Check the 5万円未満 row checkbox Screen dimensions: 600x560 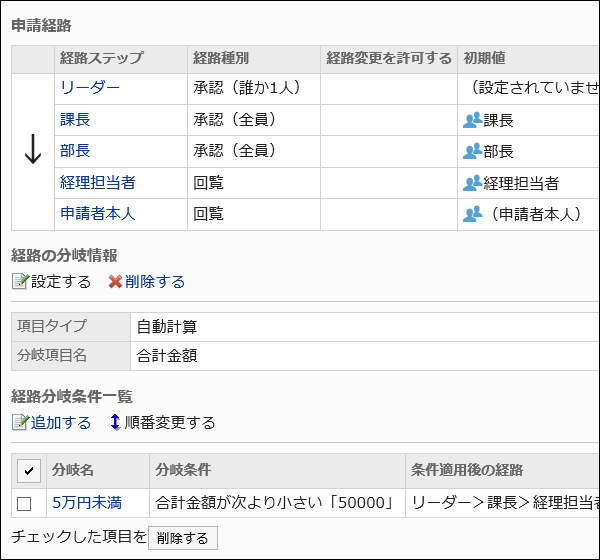(x=24, y=504)
